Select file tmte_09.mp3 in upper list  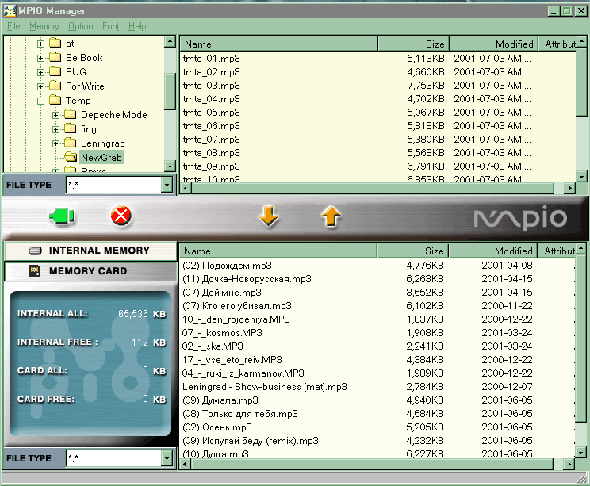coord(211,166)
